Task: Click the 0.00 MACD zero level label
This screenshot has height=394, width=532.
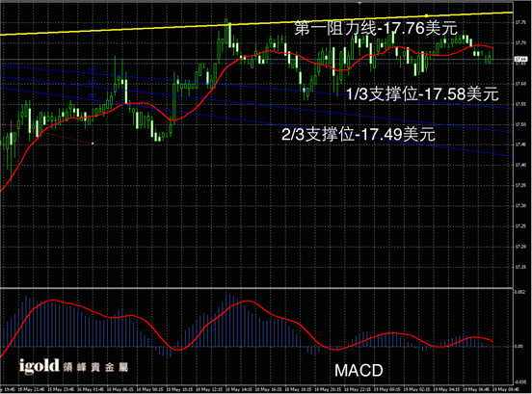Action: coord(519,346)
